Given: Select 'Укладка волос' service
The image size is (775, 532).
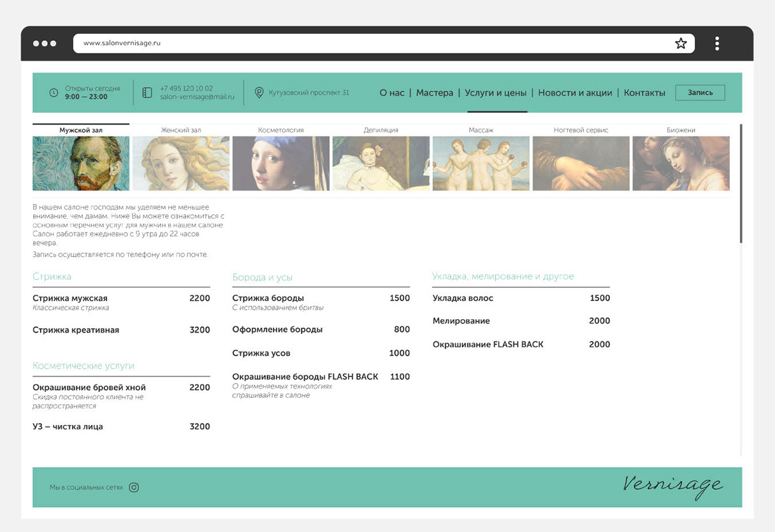Looking at the screenshot, I should click(521, 298).
